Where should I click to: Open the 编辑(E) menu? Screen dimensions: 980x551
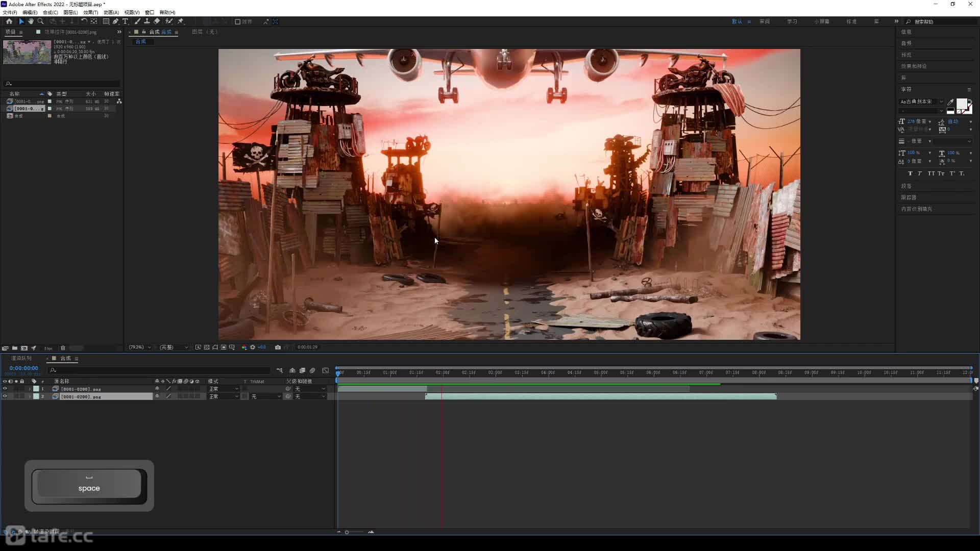point(30,12)
